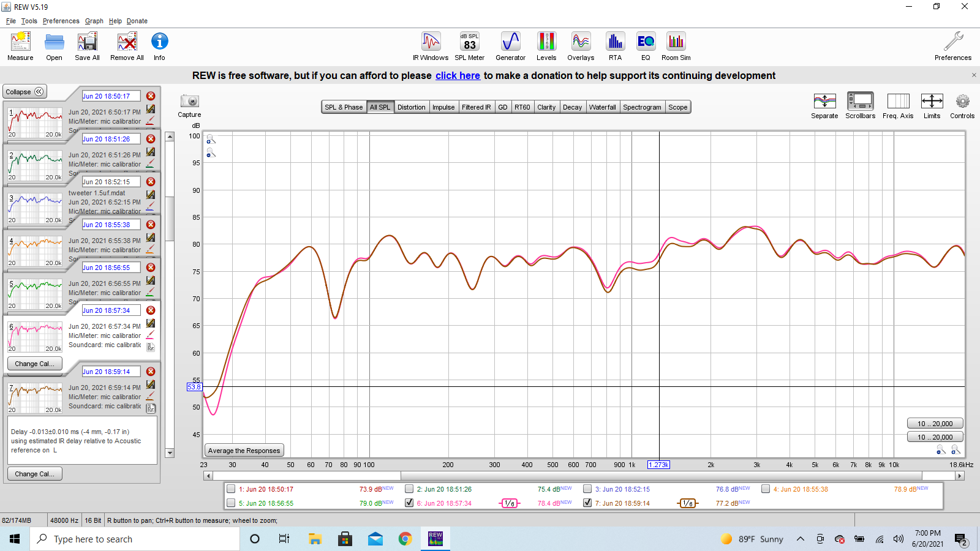
Task: Enable trace 3: Jun 20 18:52:15 checkbox
Action: click(x=587, y=489)
